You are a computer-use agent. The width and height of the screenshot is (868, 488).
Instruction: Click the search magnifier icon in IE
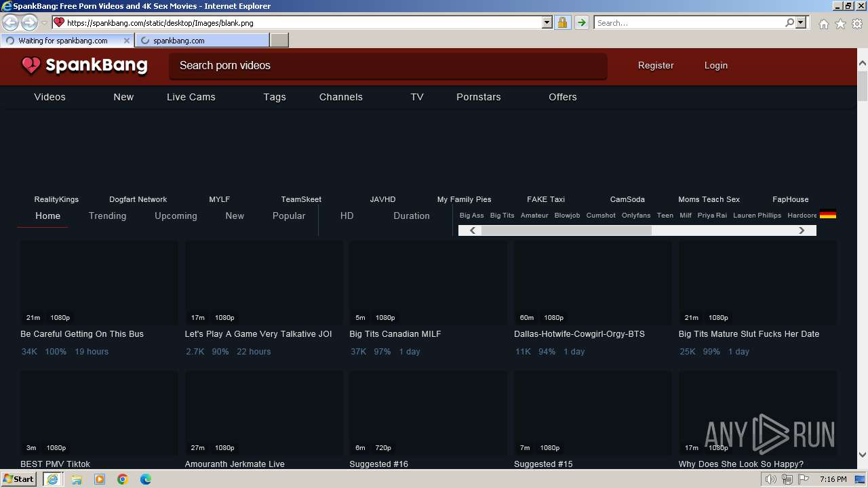[789, 22]
